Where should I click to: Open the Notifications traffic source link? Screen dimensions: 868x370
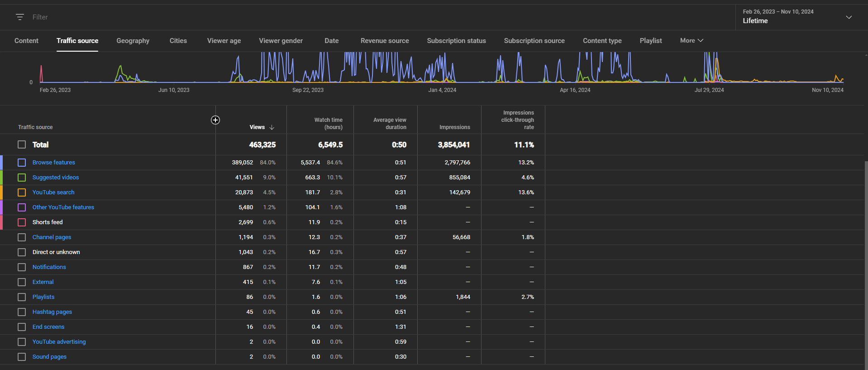point(49,267)
